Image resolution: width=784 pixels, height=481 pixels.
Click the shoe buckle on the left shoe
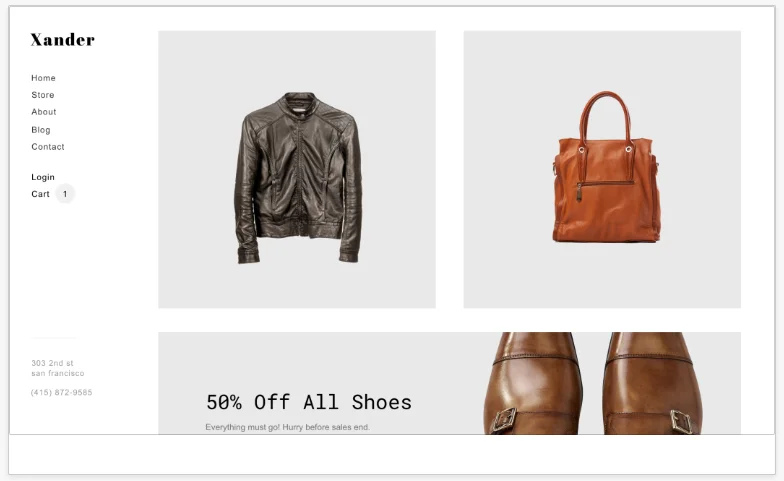tap(503, 420)
